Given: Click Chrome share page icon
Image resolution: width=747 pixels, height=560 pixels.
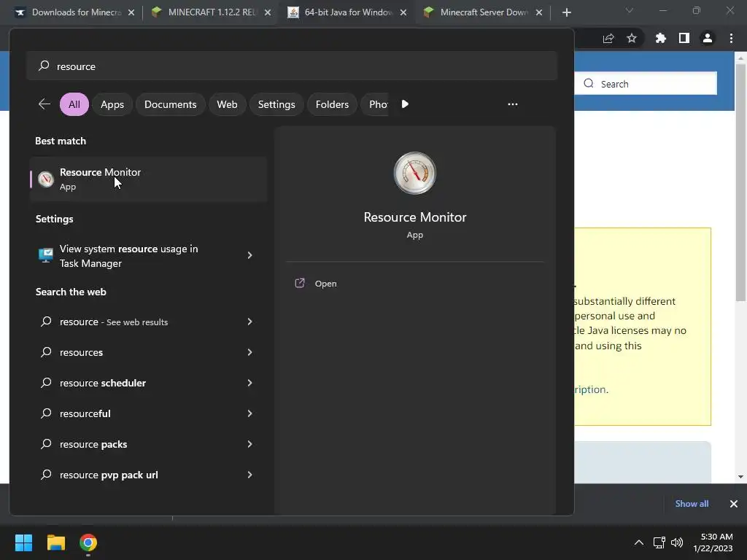Looking at the screenshot, I should click(x=608, y=39).
